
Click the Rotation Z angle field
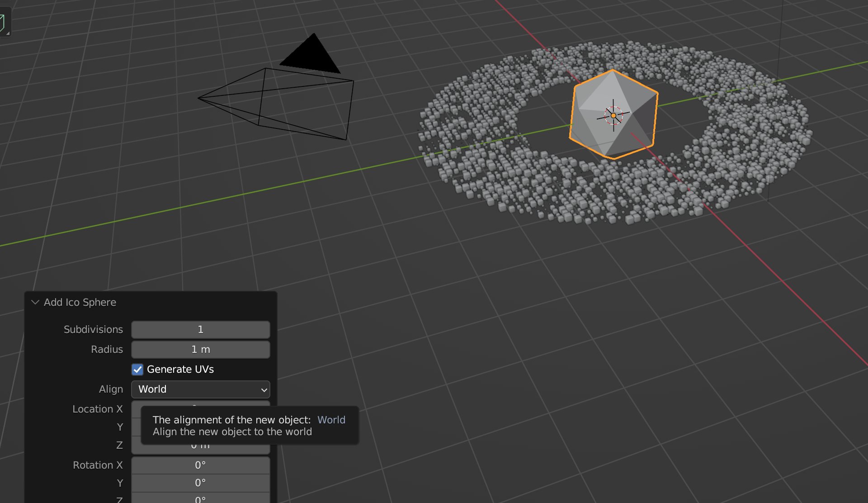200,499
